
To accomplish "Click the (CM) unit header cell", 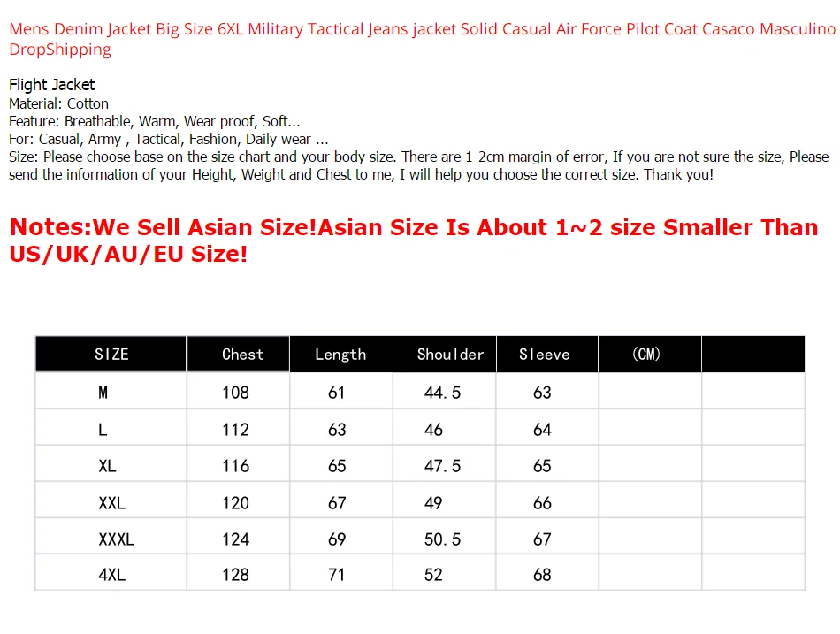I will point(647,355).
